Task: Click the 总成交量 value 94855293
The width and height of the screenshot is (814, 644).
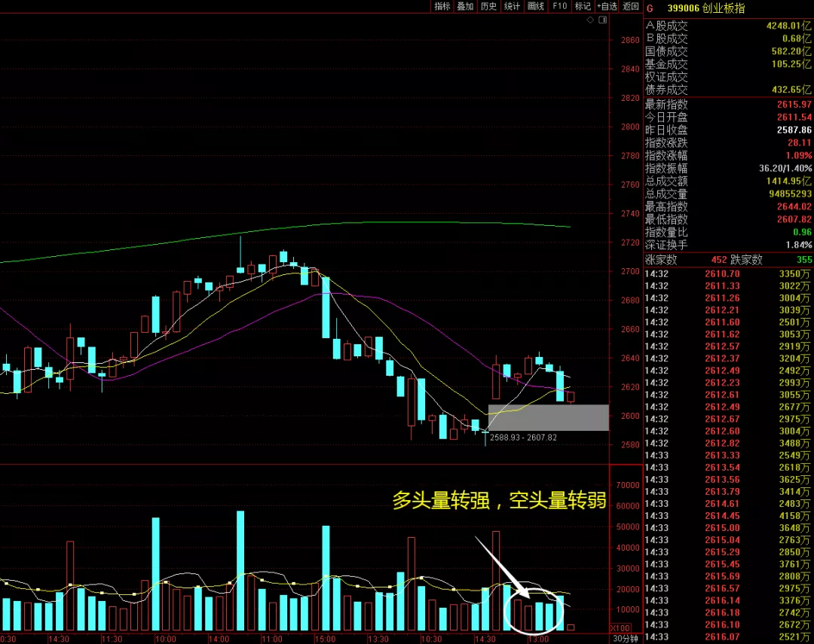Action: (x=790, y=194)
